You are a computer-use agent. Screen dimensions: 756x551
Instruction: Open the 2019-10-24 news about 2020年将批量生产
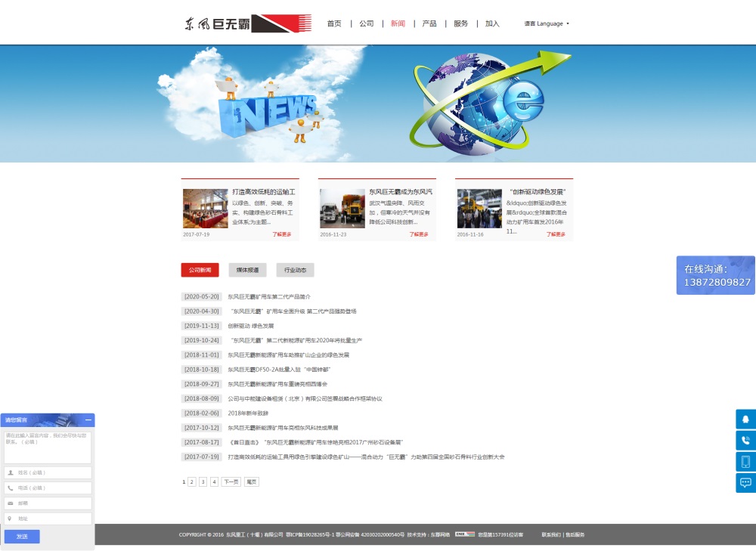point(296,340)
